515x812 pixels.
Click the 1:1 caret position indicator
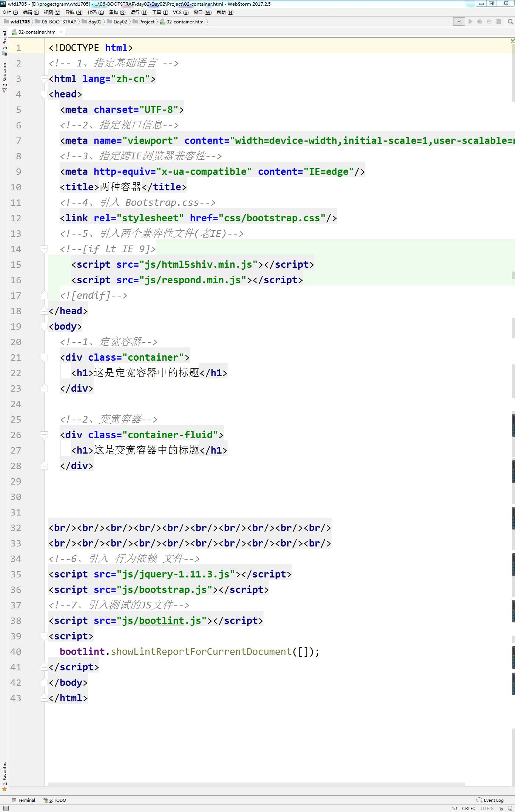[x=454, y=808]
